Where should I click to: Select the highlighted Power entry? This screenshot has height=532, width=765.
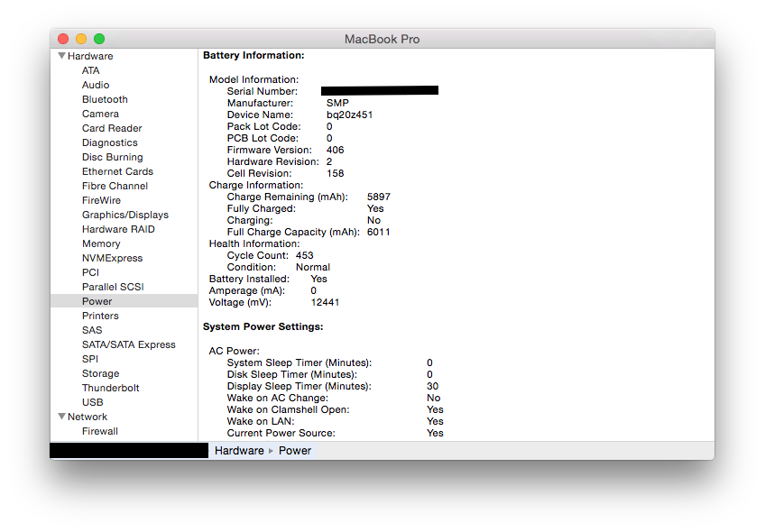[124, 301]
